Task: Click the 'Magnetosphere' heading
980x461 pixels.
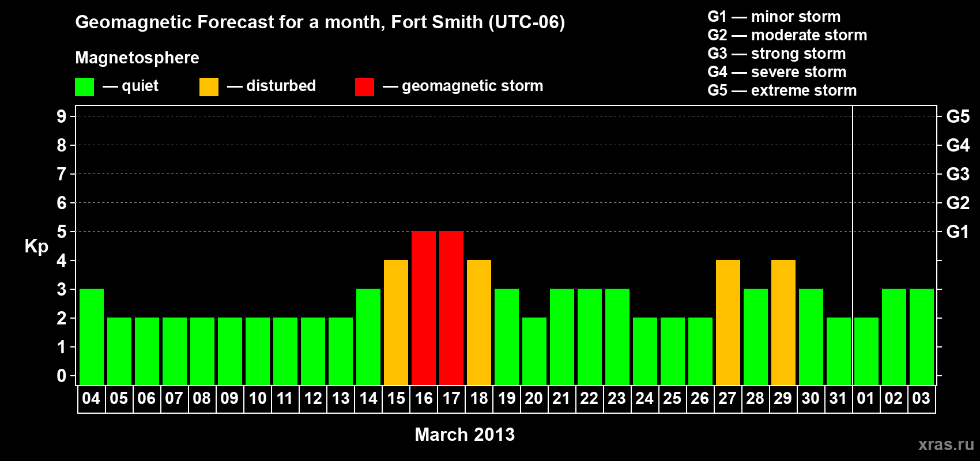Action: pyautogui.click(x=137, y=58)
